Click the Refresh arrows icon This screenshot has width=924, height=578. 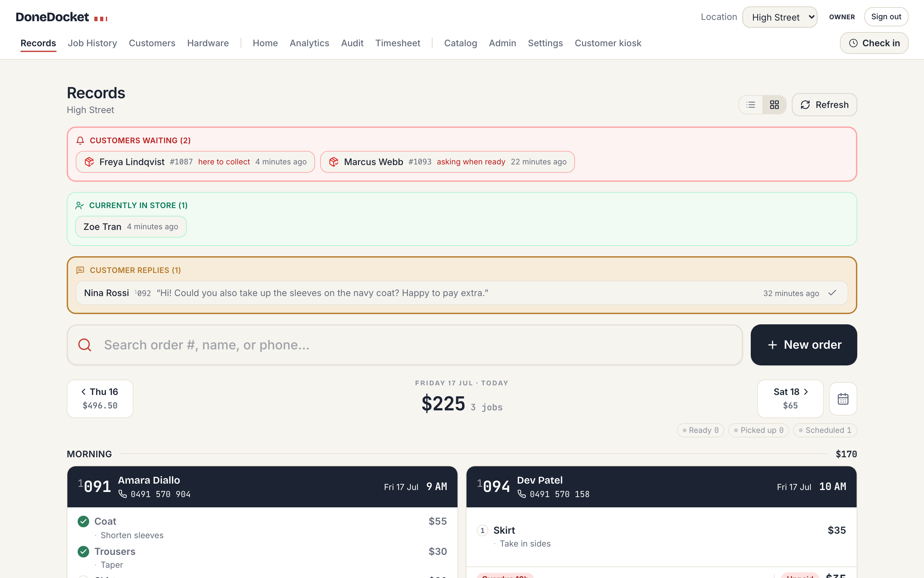point(805,105)
